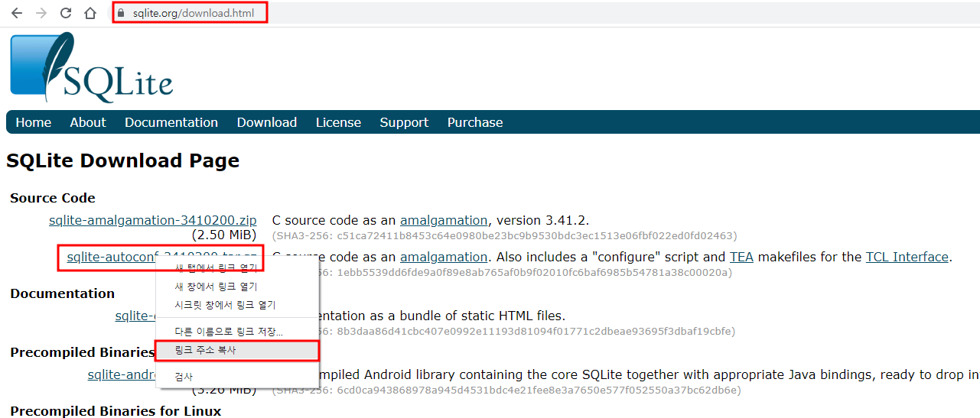Download sqlite-amalgamation-3410200.zip link
The height and width of the screenshot is (418, 980).
point(153,220)
